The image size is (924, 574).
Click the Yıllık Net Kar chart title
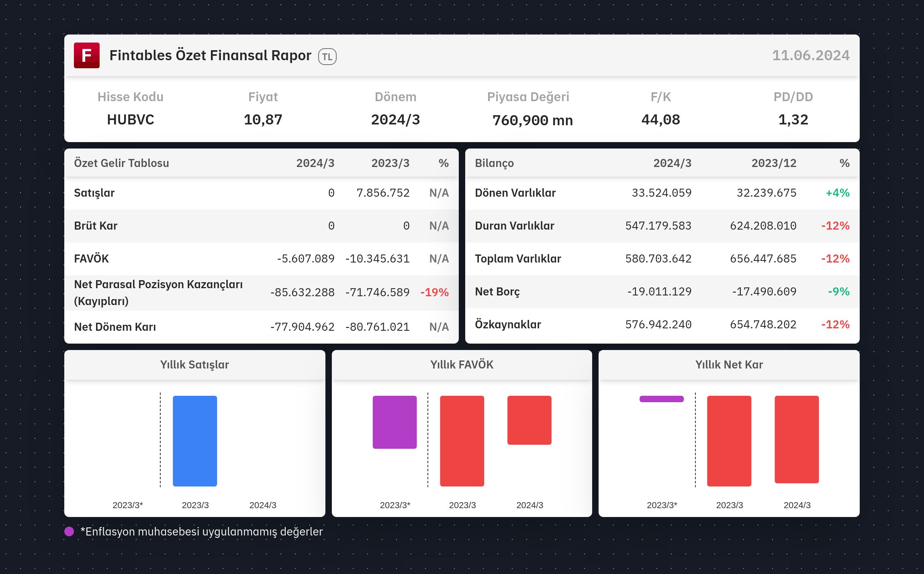click(x=729, y=364)
